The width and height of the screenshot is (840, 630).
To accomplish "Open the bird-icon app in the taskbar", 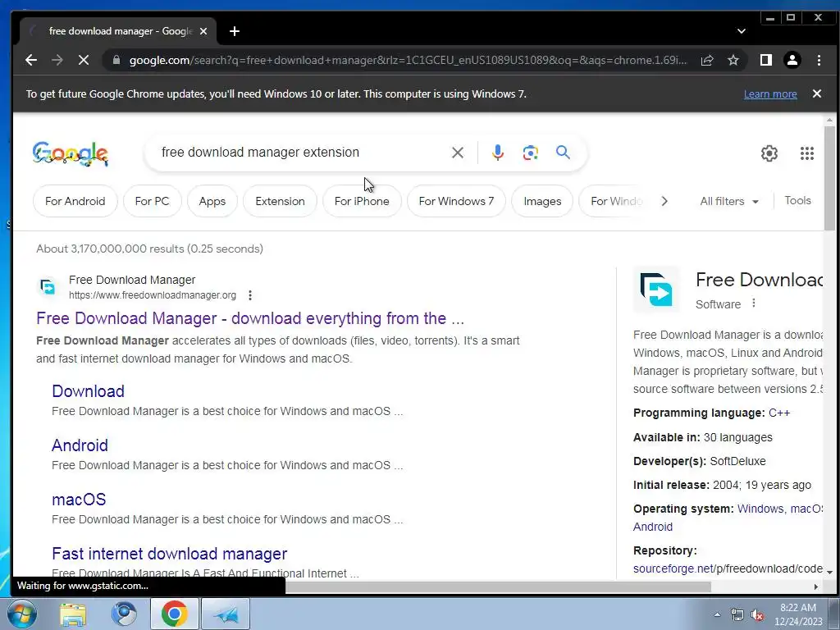I will click(x=226, y=614).
